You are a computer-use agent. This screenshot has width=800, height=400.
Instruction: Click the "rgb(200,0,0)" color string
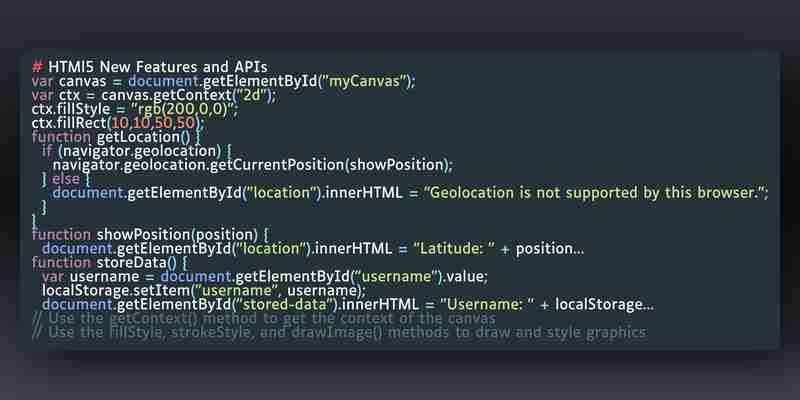(184, 109)
